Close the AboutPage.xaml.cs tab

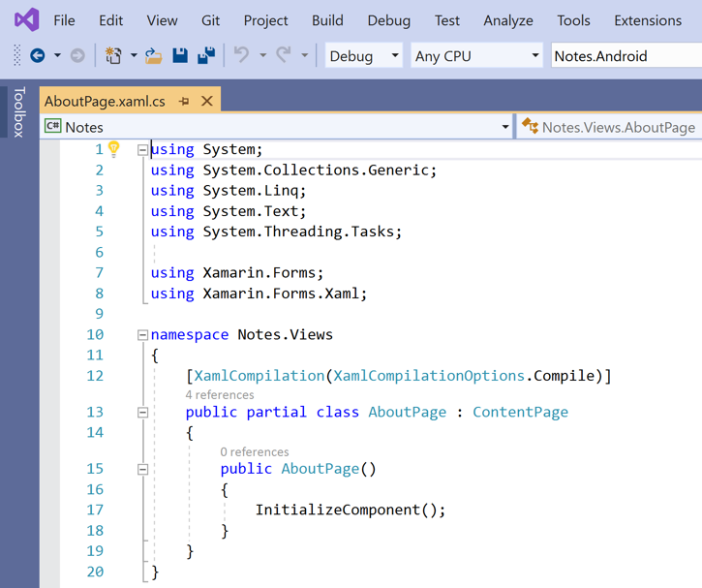(x=207, y=101)
